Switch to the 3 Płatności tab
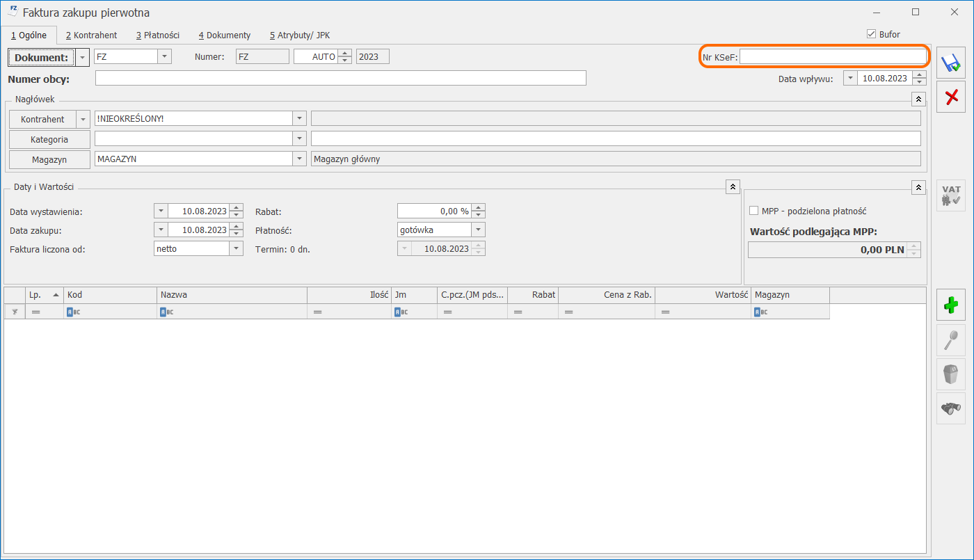The image size is (974, 560). (x=158, y=35)
